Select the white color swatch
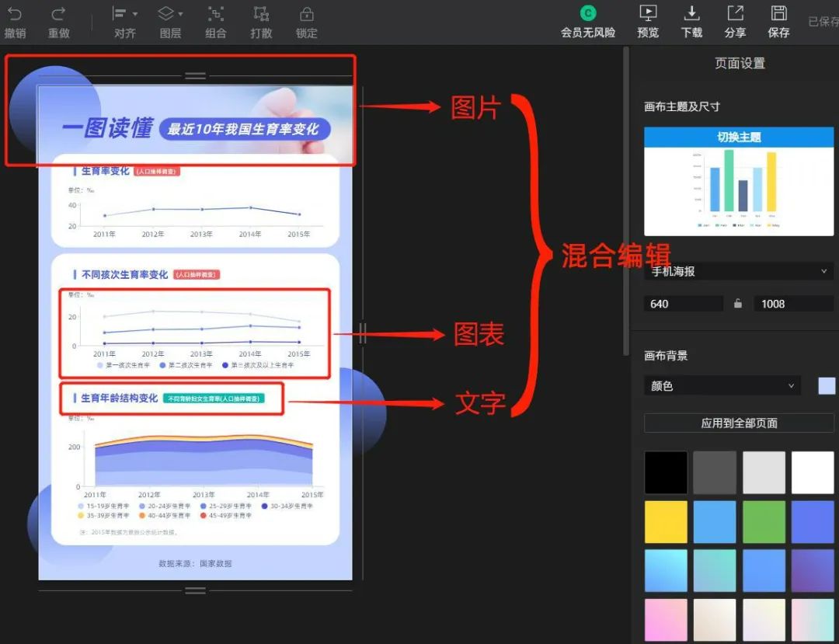Viewport: 839px width, 644px height. click(x=813, y=472)
